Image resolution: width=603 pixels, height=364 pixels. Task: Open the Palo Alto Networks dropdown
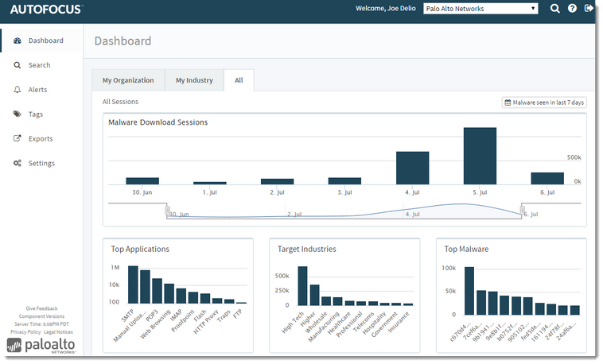(481, 9)
